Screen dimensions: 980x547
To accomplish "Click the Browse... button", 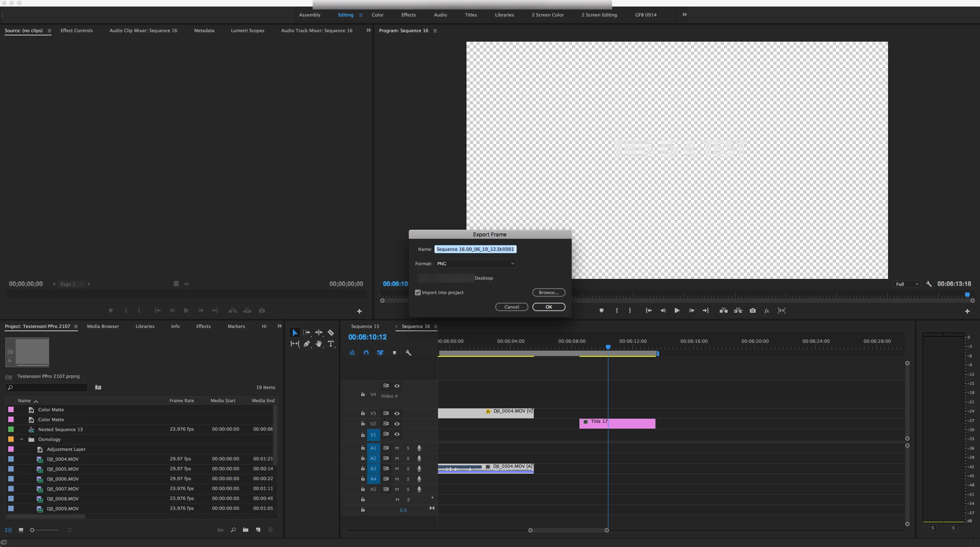I will click(x=549, y=292).
